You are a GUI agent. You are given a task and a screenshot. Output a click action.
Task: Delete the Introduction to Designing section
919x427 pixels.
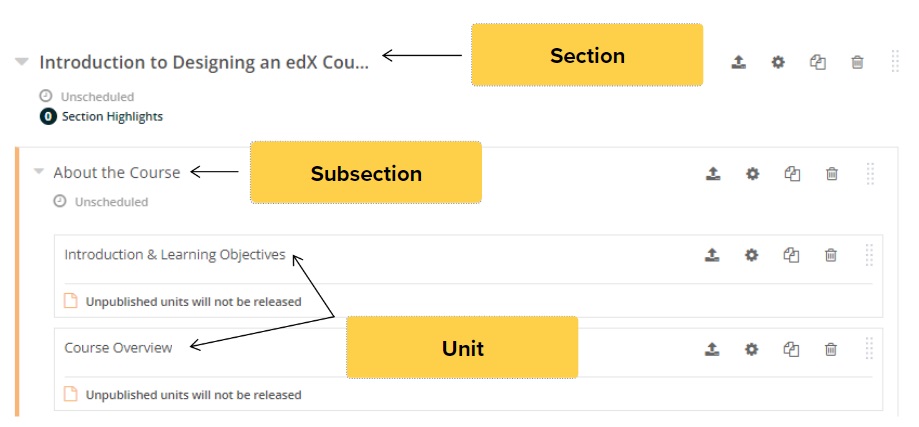tap(857, 62)
